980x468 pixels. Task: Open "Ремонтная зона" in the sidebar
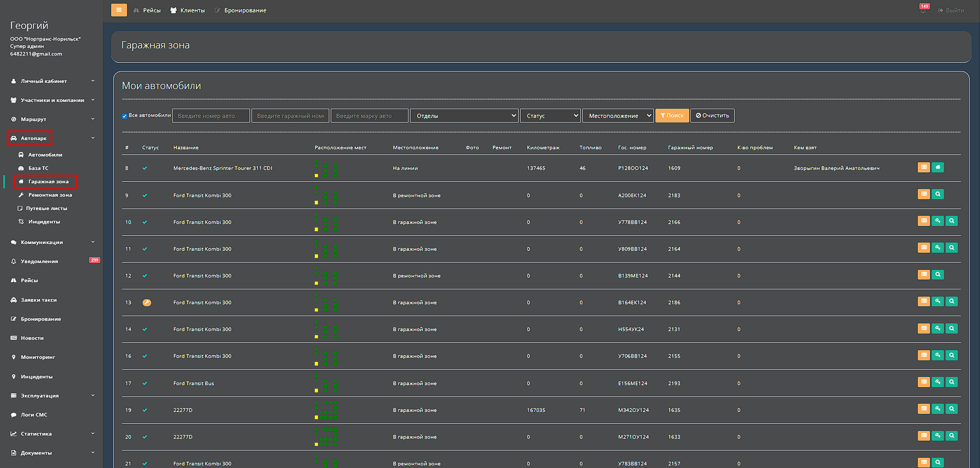point(50,195)
